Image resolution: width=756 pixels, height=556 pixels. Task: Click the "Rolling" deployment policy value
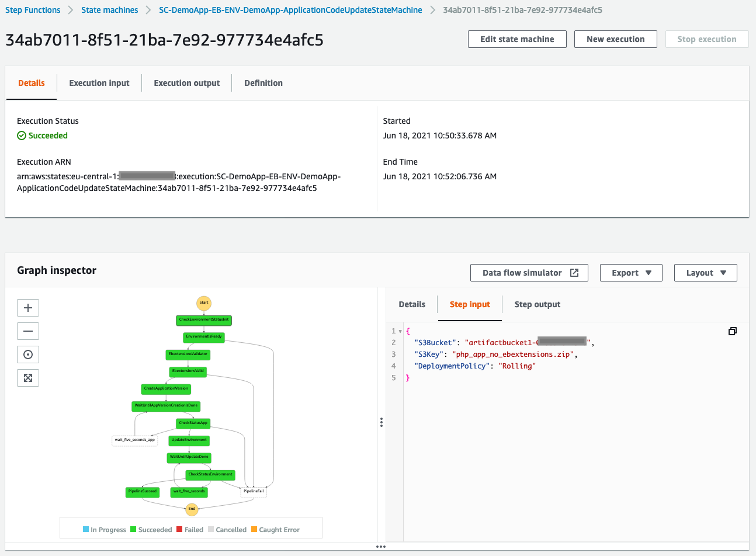[x=517, y=366]
